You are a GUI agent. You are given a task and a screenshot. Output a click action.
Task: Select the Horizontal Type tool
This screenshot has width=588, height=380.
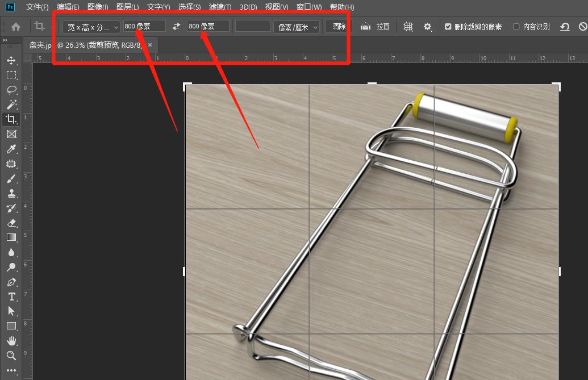click(11, 297)
